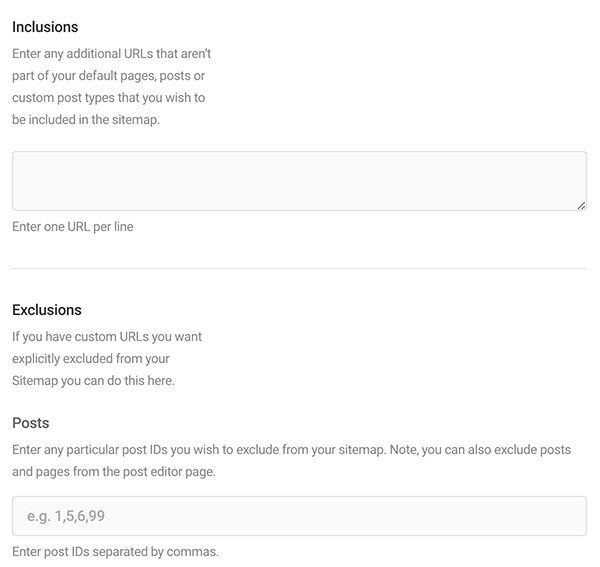Click the "Enter one URL per line" hint
The image size is (600, 567).
(73, 227)
